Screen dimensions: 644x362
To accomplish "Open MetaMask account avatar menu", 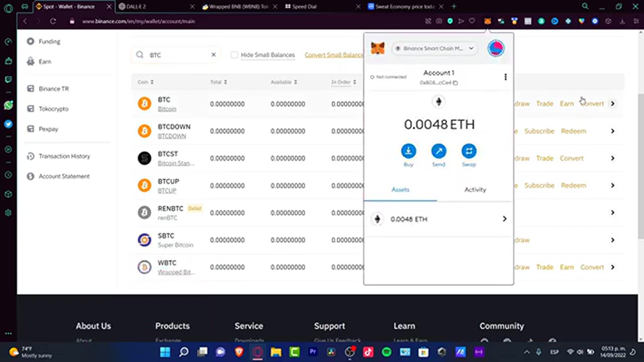I will click(496, 48).
